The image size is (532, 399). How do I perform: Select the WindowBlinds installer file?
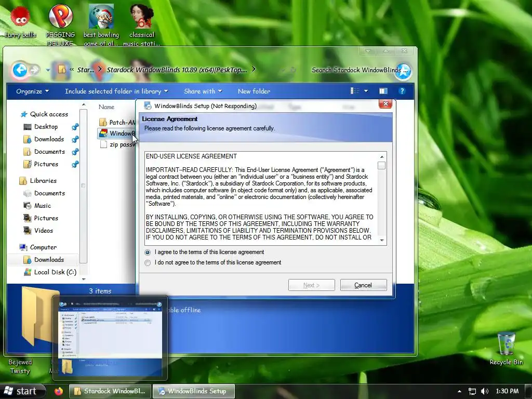point(117,134)
